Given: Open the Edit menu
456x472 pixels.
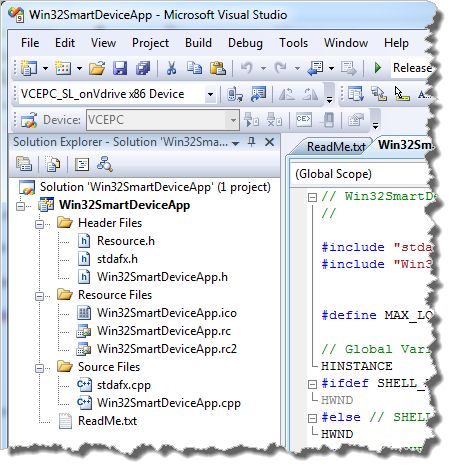Looking at the screenshot, I should coord(65,43).
